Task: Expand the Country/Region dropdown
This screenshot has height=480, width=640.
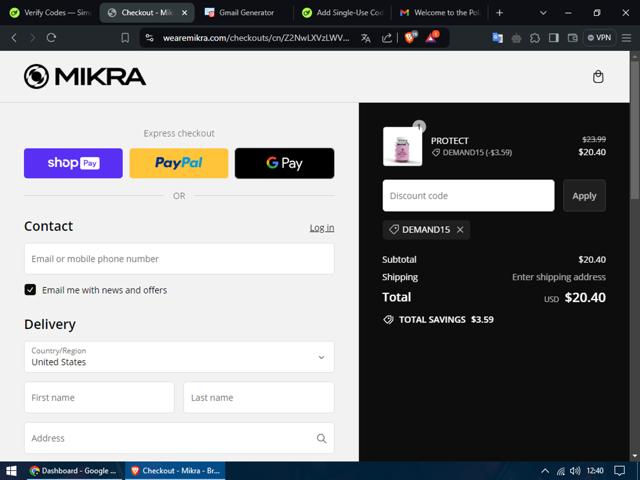Action: tap(179, 357)
